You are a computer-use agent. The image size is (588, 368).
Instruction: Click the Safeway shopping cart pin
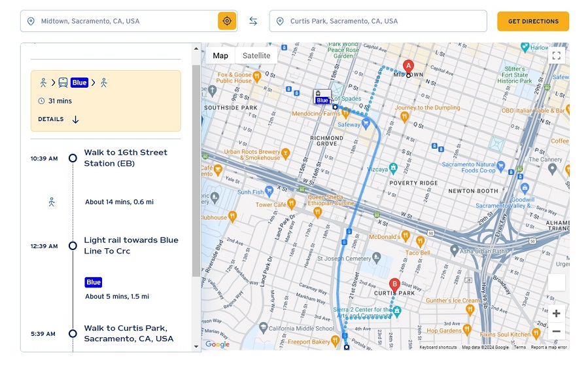[366, 122]
